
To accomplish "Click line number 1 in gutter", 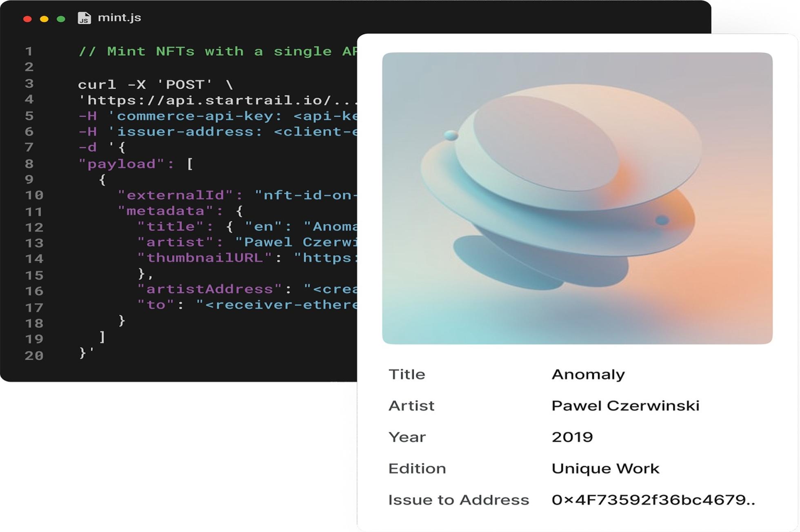I will click(29, 51).
